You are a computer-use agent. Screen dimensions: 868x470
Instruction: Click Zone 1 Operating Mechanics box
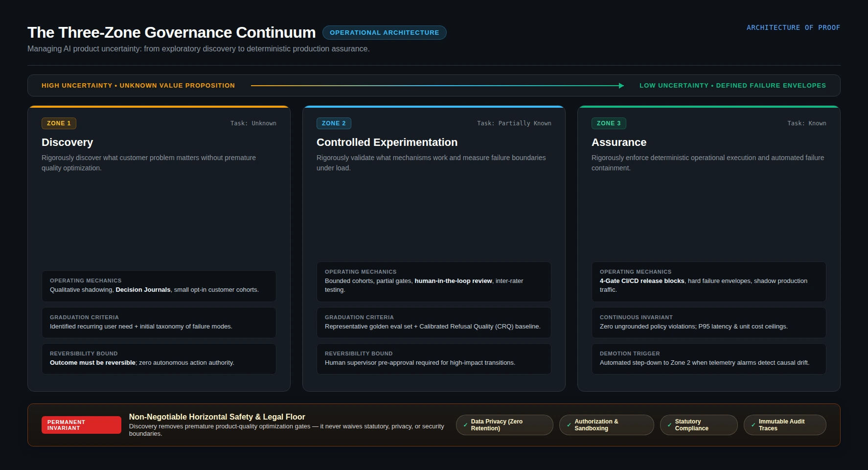click(159, 286)
